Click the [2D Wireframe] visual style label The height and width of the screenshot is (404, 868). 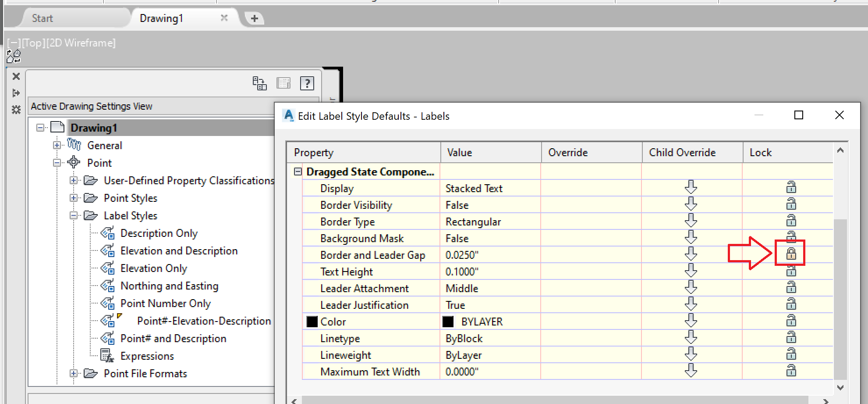(81, 43)
